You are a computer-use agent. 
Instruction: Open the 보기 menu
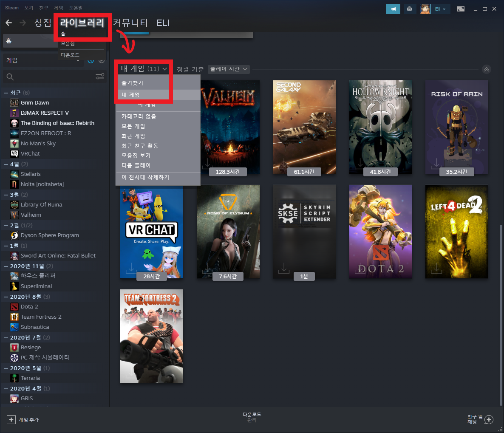[29, 8]
